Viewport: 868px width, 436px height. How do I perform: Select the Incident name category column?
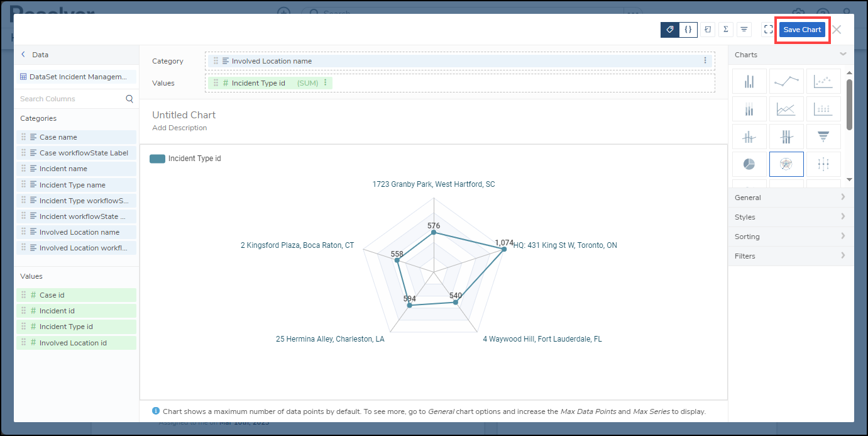pyautogui.click(x=76, y=169)
